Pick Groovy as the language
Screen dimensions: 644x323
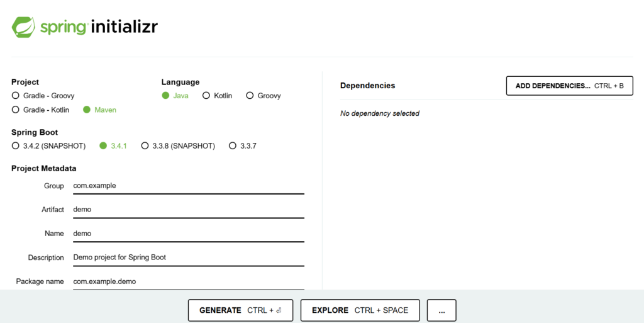pos(264,96)
